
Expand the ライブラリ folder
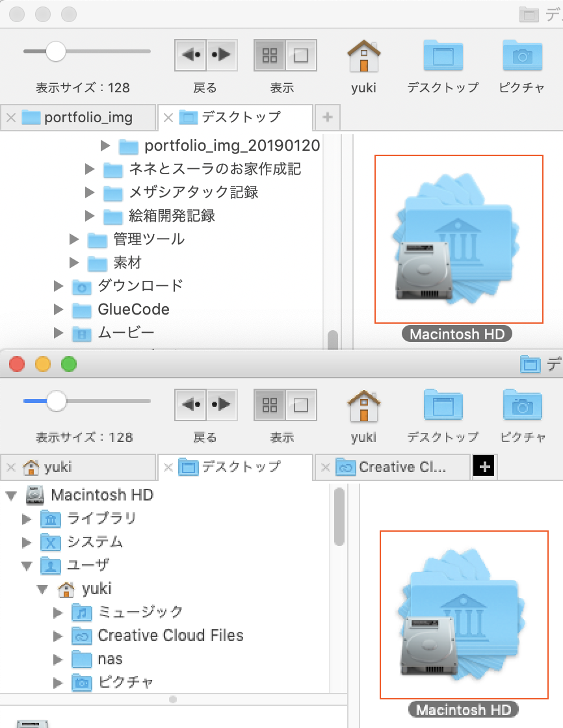pyautogui.click(x=27, y=519)
